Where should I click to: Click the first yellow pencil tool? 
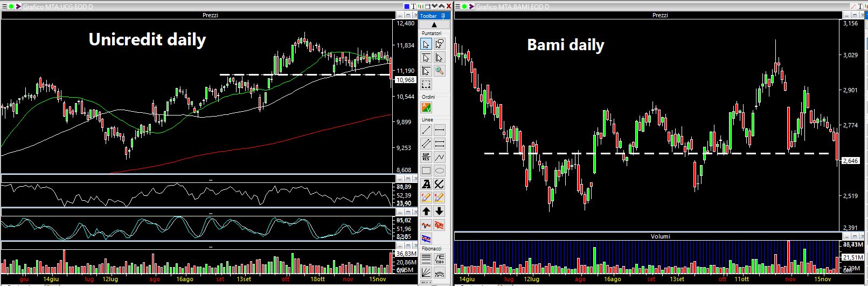[x=426, y=198]
